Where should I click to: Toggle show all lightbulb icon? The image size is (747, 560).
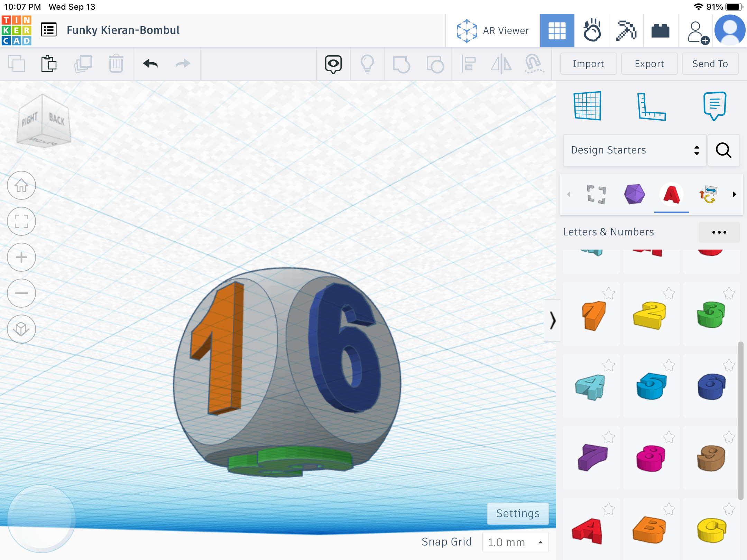(x=367, y=64)
